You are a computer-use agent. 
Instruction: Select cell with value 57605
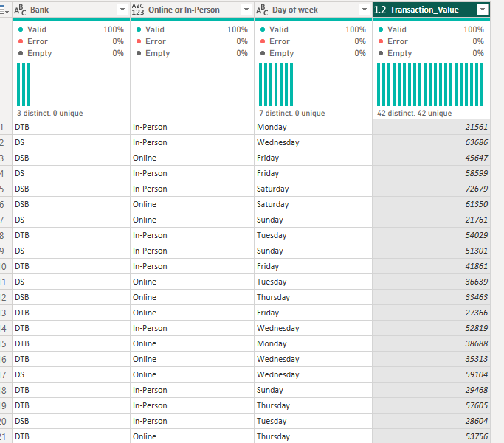click(x=431, y=405)
